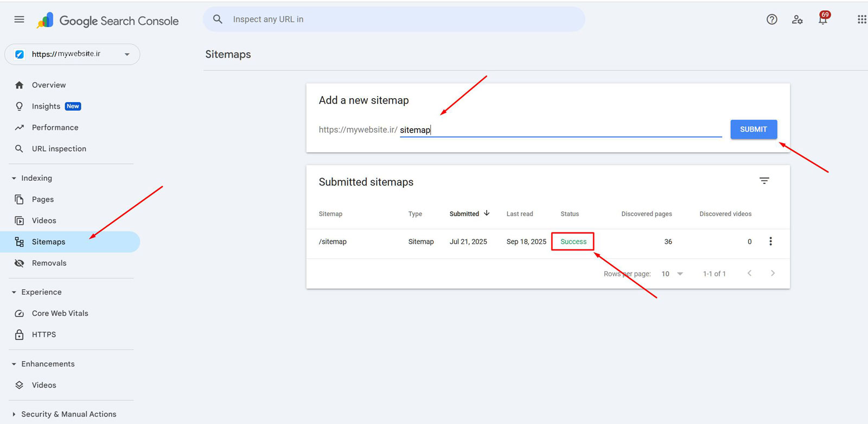The height and width of the screenshot is (424, 868).
Task: Go to next page of sitemaps
Action: coord(773,274)
